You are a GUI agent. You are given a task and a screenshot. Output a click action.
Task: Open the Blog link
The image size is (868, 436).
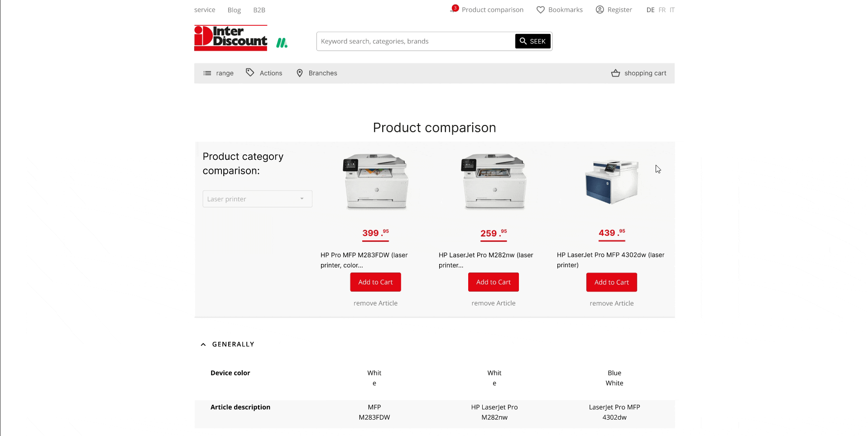coord(234,10)
